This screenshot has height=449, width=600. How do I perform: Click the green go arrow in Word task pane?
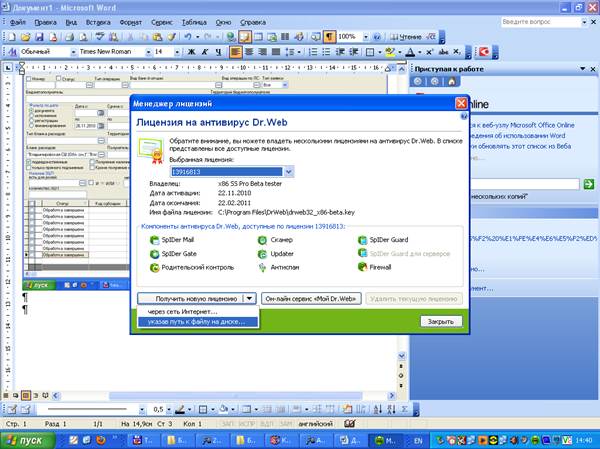pyautogui.click(x=589, y=184)
